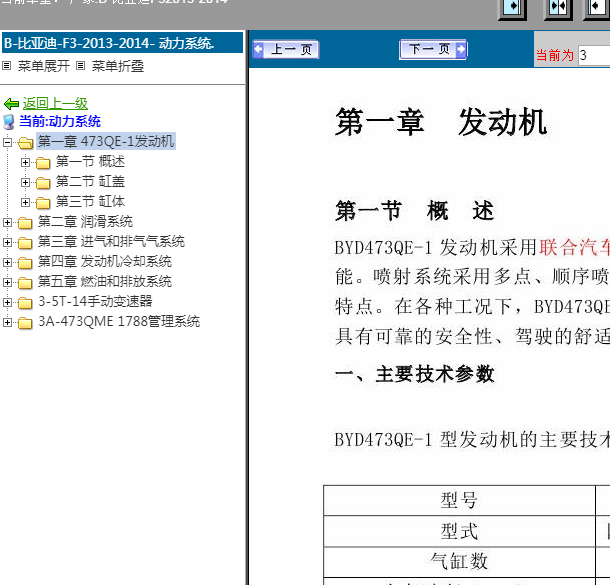Image resolution: width=610 pixels, height=585 pixels.
Task: Click folder icon beside 第四章 发动机冷却系统
Action: coord(25,263)
